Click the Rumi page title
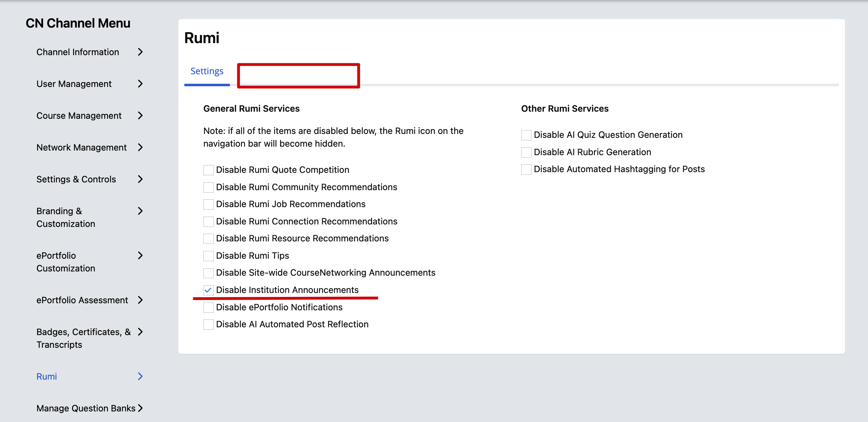 click(x=202, y=38)
